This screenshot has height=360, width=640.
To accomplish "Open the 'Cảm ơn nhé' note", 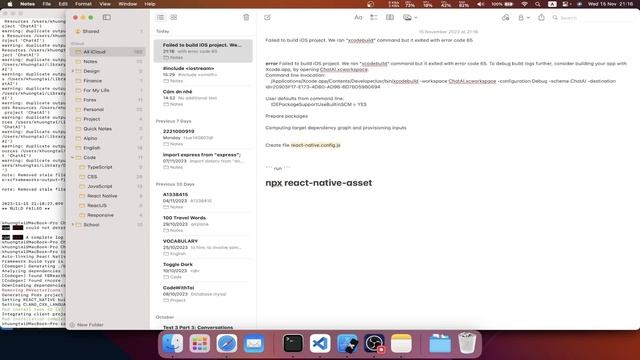I will [x=203, y=98].
